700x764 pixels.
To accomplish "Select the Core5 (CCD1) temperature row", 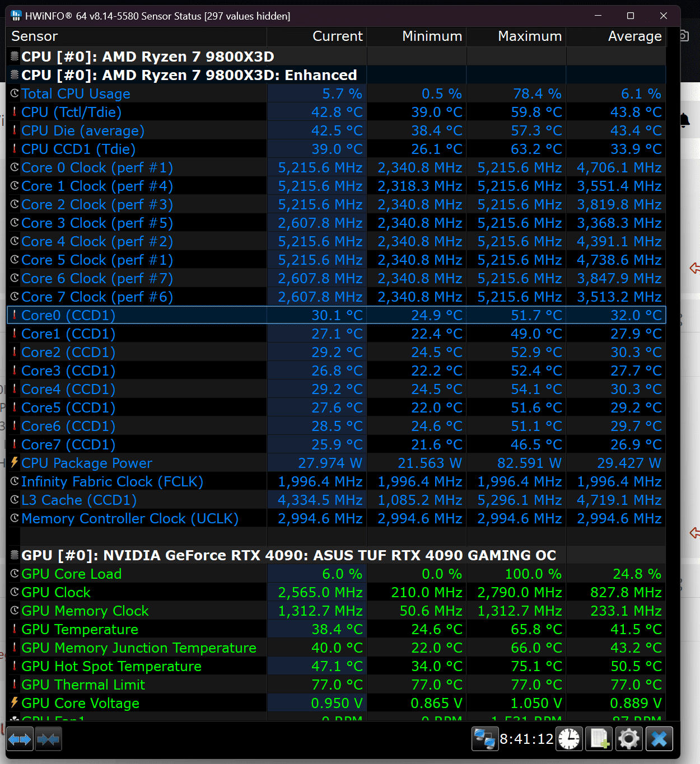I will (336, 407).
